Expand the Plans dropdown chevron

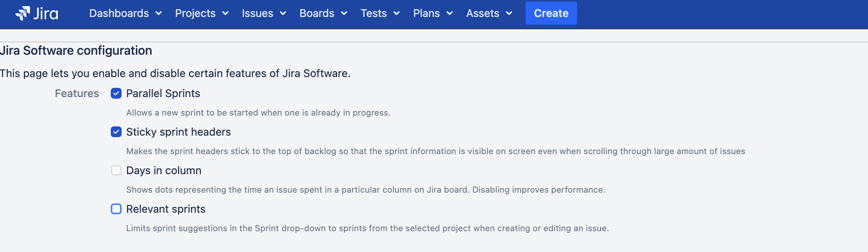point(449,13)
